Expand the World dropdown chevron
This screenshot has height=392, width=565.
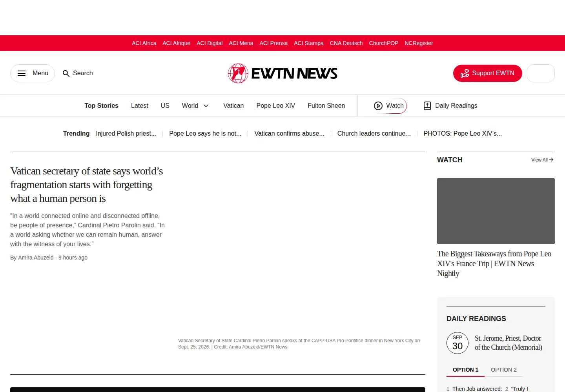click(206, 106)
